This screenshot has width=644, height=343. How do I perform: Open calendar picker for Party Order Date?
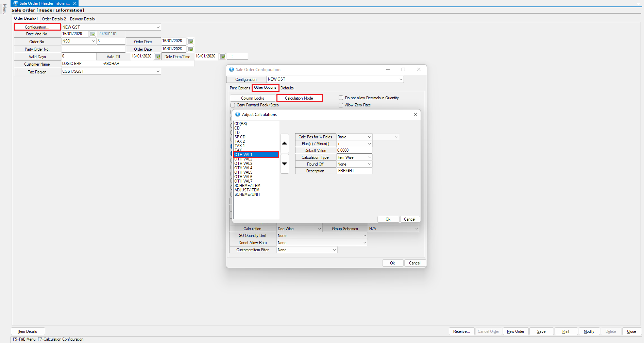pyautogui.click(x=190, y=49)
